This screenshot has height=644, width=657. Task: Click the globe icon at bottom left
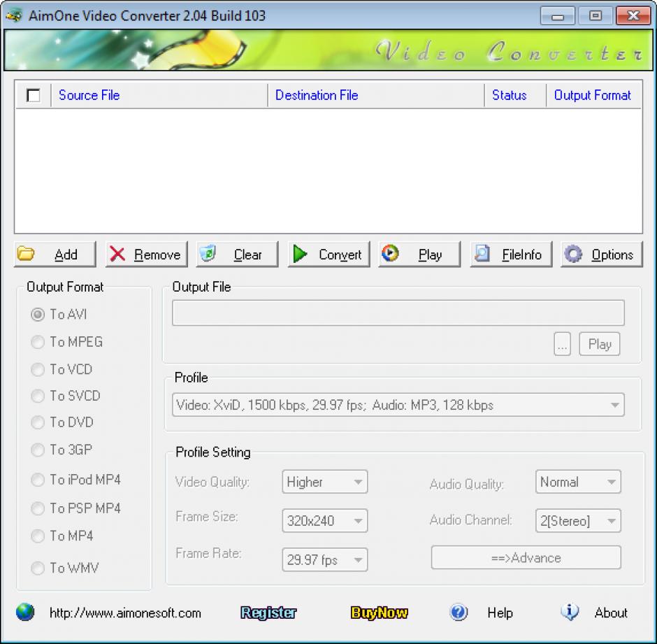pyautogui.click(x=25, y=612)
